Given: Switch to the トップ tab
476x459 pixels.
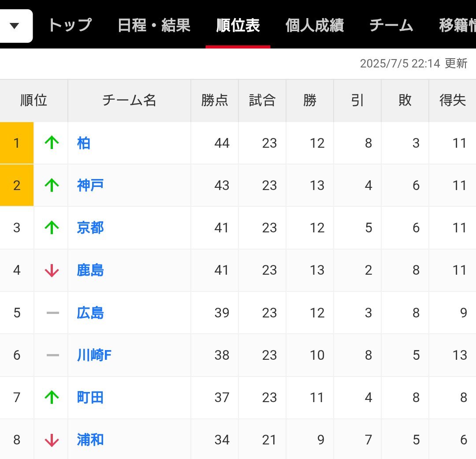Looking at the screenshot, I should tap(70, 25).
